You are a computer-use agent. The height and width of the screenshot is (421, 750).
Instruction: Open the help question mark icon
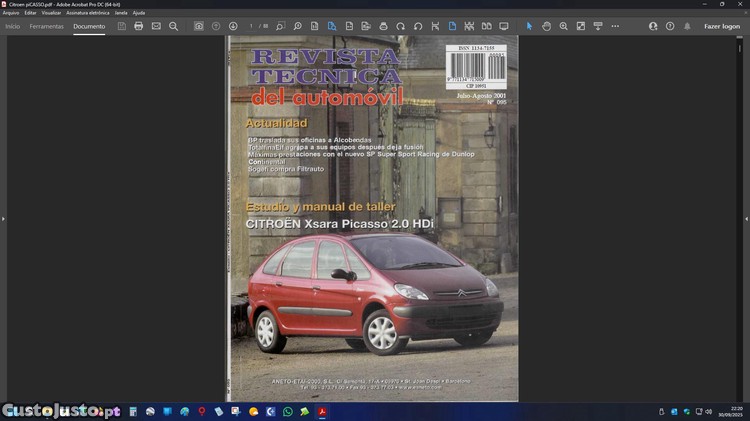tap(670, 26)
